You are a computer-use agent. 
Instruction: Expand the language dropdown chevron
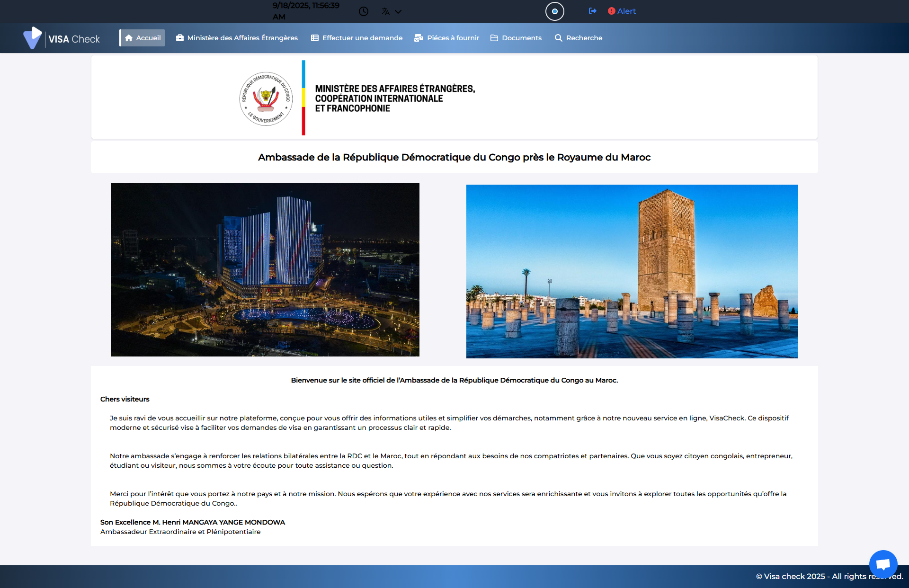[x=398, y=12]
